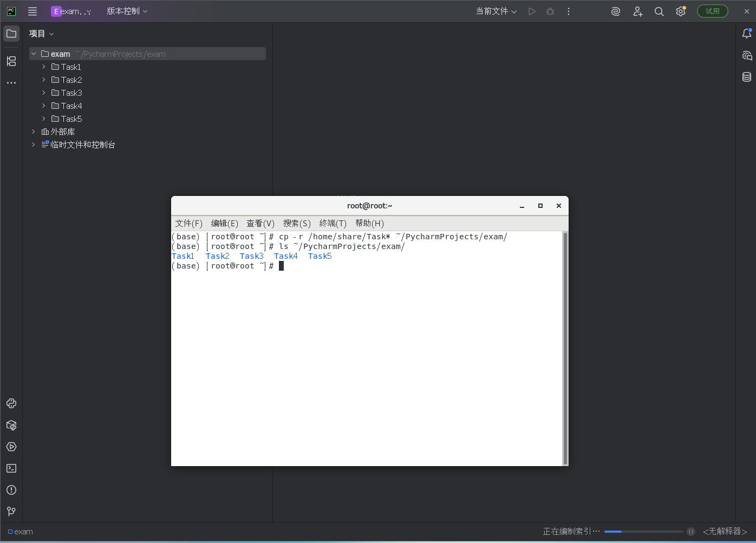Open the Python Packages tool window
Viewport: 756px width, 543px height.
[11, 425]
